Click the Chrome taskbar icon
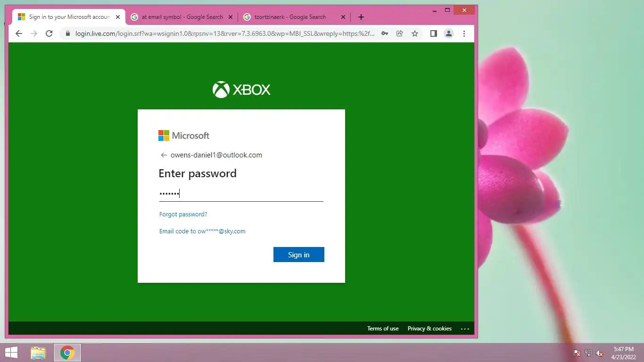The height and width of the screenshot is (362, 644). coord(67,353)
